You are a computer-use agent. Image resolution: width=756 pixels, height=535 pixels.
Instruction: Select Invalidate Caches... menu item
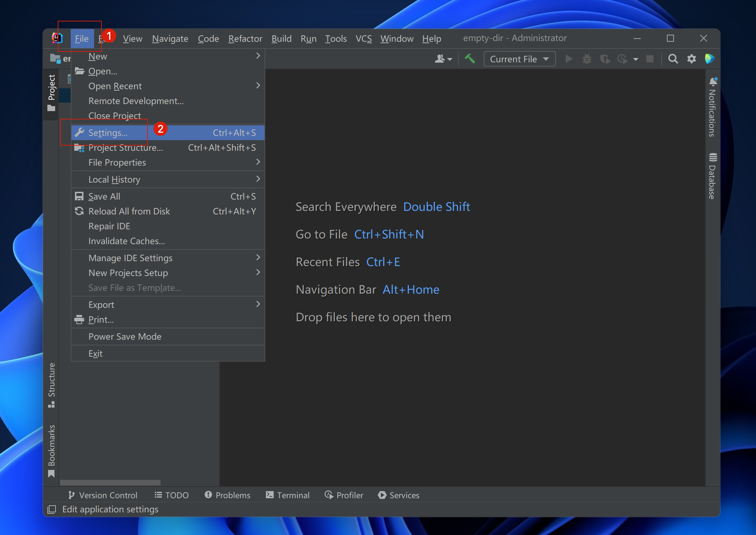click(168, 241)
